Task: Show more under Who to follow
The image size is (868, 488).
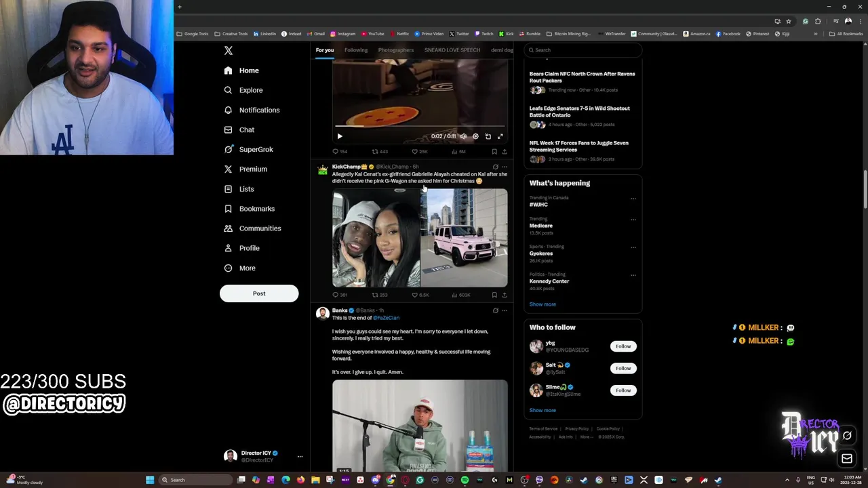Action: [542, 410]
